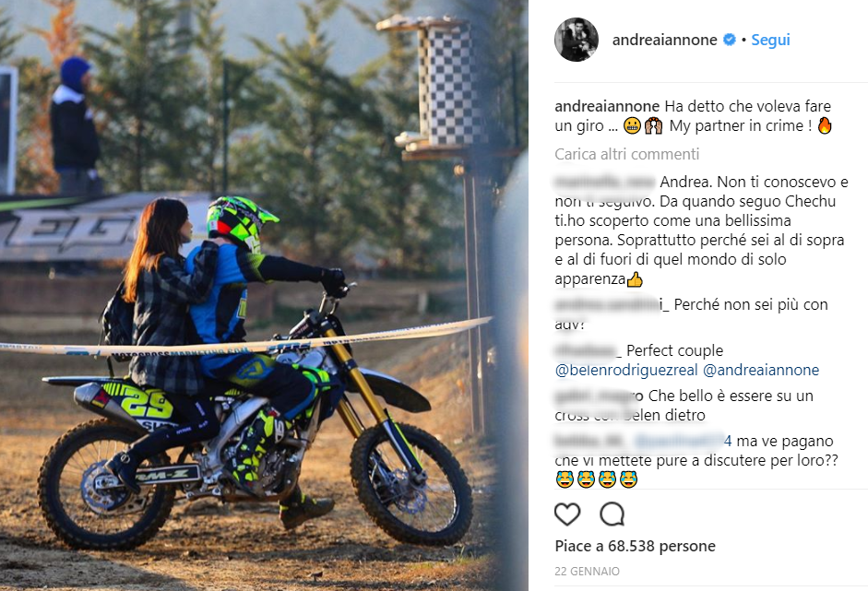868x591 pixels.
Task: Open the 22 GENNAIO post date link
Action: pos(587,571)
